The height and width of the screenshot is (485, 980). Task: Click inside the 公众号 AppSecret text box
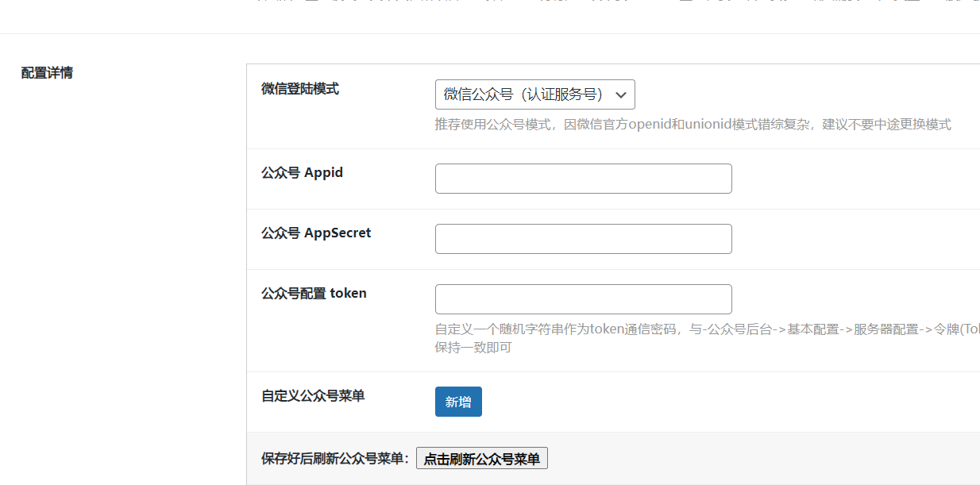point(583,238)
